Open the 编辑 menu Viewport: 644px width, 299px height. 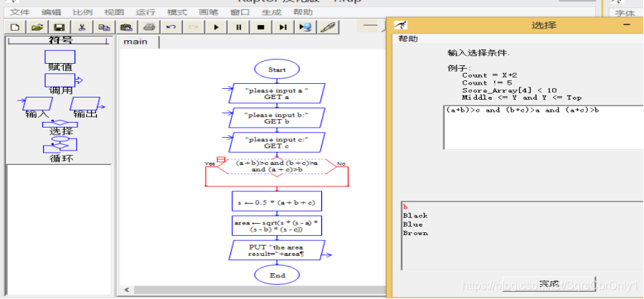point(52,12)
